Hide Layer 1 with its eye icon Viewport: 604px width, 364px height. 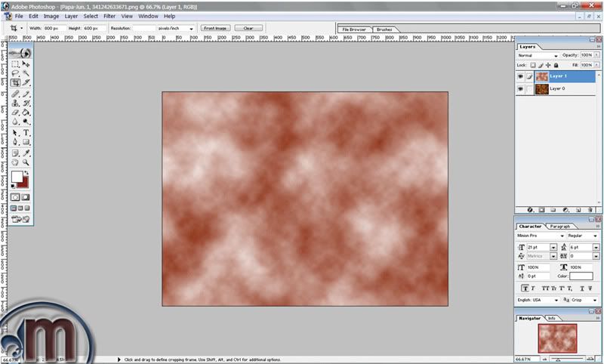click(x=520, y=76)
